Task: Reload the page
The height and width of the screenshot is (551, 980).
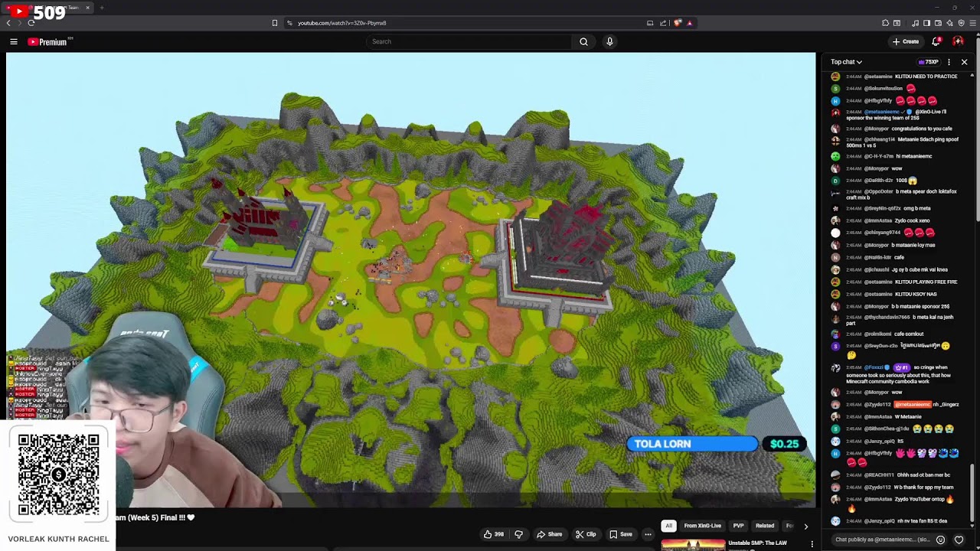Action: click(31, 23)
